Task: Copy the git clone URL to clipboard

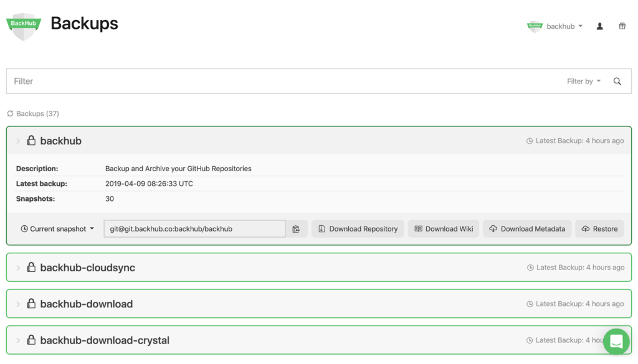Action: coord(296,229)
